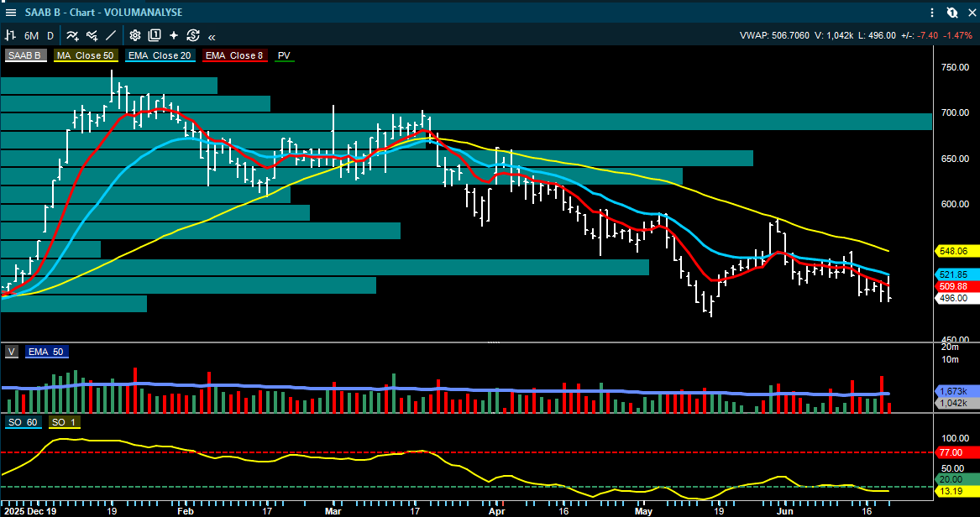Open the hamburger menu beside SAAB B title
The height and width of the screenshot is (517, 980).
(11, 12)
